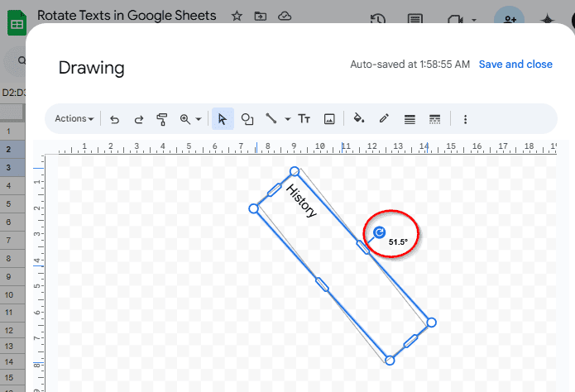Expand the zoom level dropdown arrow

pos(199,119)
